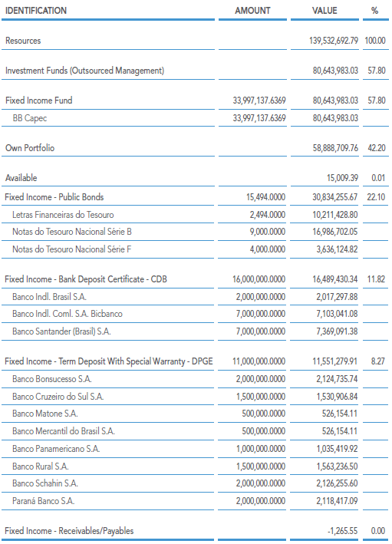Select the Own Portfolio row label
The height and width of the screenshot is (544, 392).
[x=30, y=148]
